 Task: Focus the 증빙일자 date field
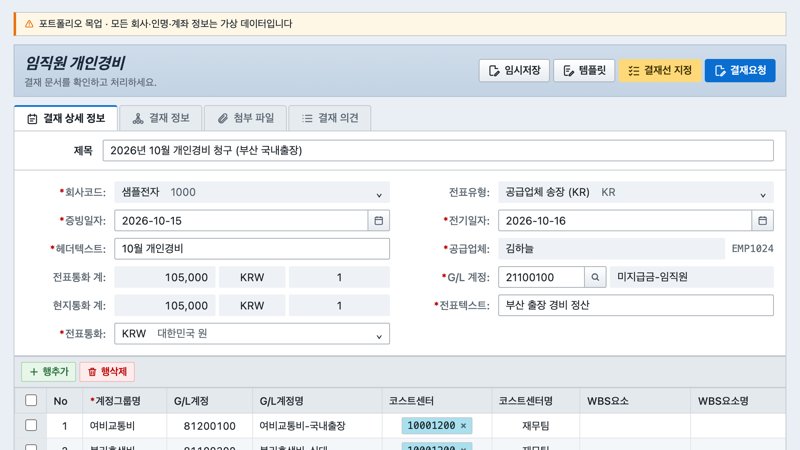[x=241, y=220]
